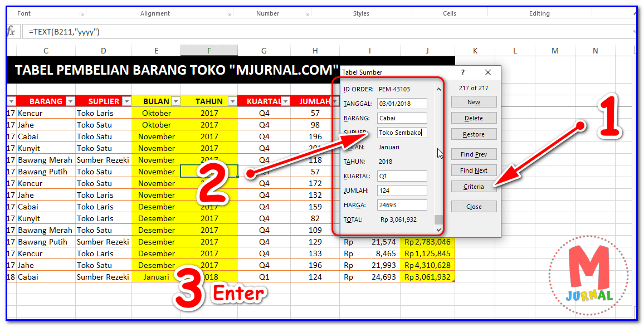The image size is (644, 327).
Task: Click the TANGGAL input field
Action: pos(402,104)
